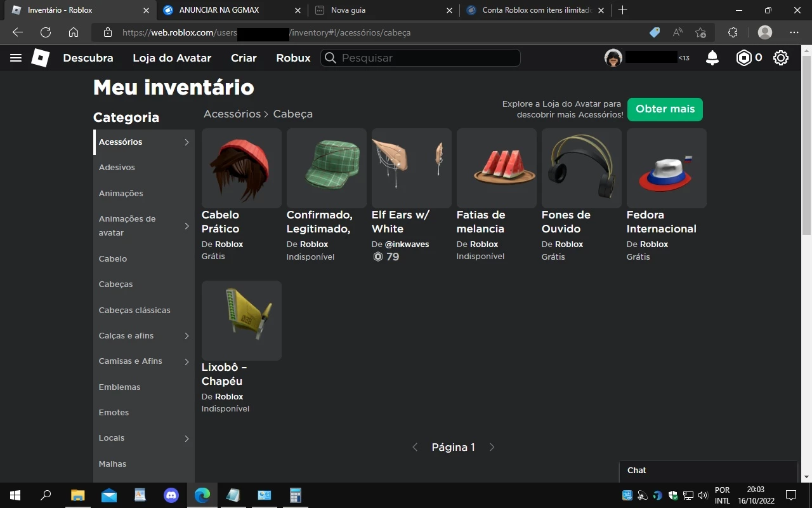The height and width of the screenshot is (508, 812).
Task: Open the Criar menu item
Action: [244, 58]
